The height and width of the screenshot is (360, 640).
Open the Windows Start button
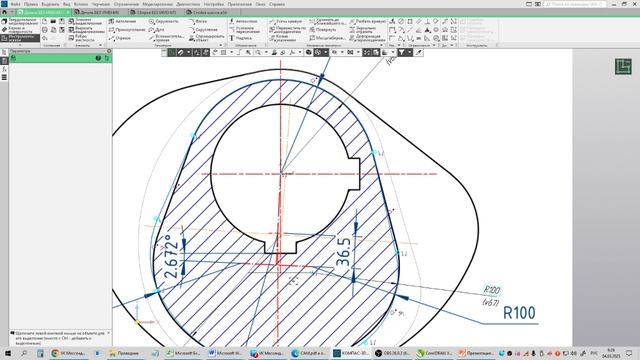(7, 353)
